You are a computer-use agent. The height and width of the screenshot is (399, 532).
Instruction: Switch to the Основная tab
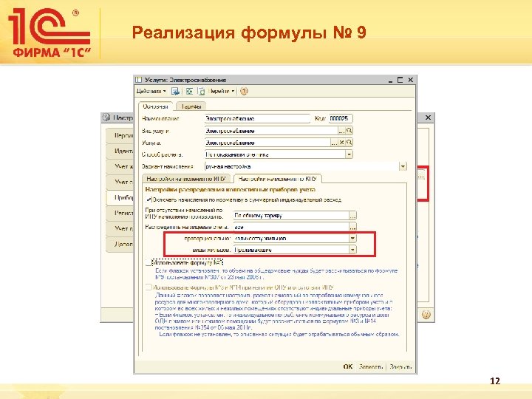(155, 106)
